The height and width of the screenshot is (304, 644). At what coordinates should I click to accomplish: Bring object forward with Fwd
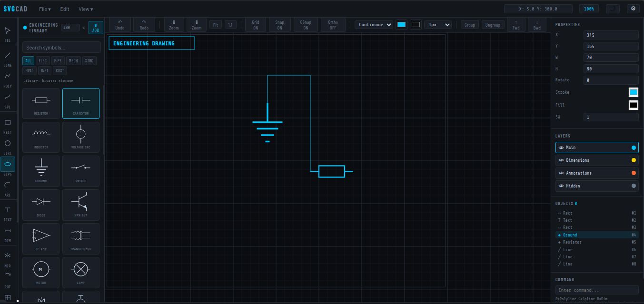(x=516, y=25)
